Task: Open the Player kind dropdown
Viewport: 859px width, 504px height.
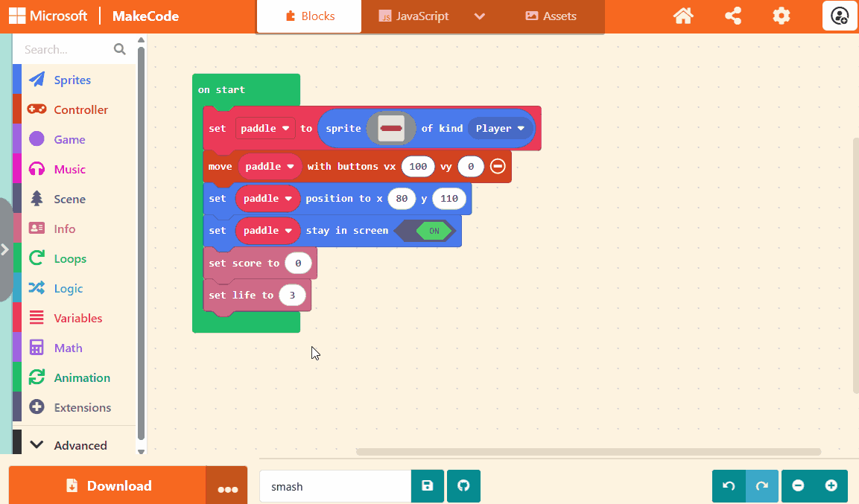Action: coord(500,128)
